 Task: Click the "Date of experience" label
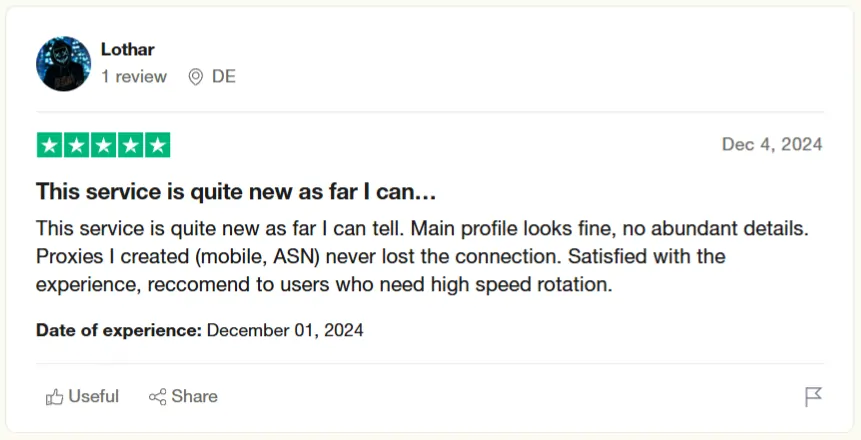[x=119, y=330]
